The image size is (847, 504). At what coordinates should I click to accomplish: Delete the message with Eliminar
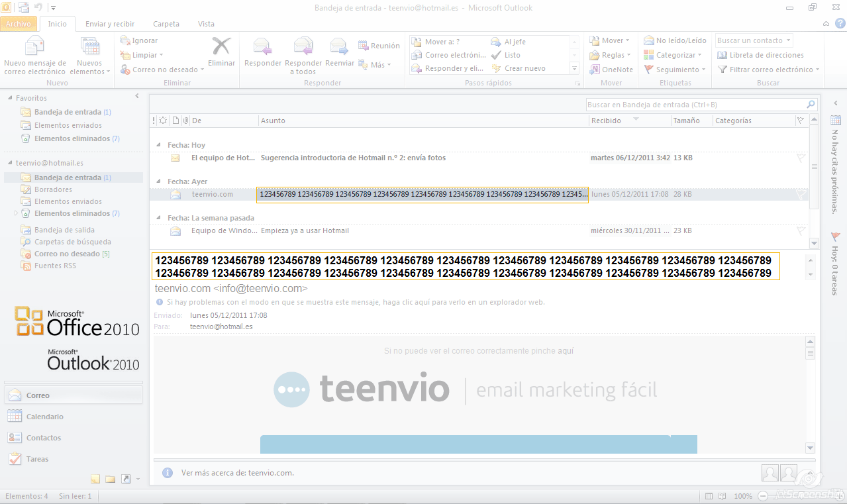[221, 52]
